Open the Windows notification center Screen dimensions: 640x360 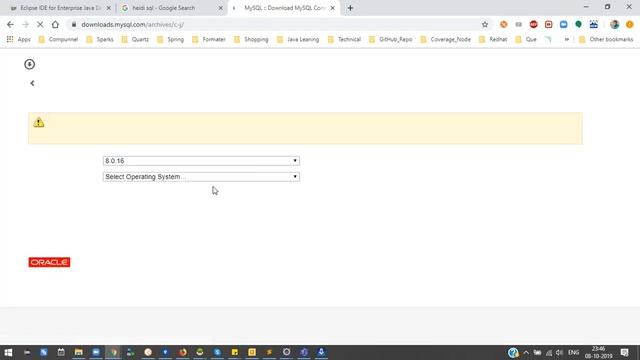point(624,352)
